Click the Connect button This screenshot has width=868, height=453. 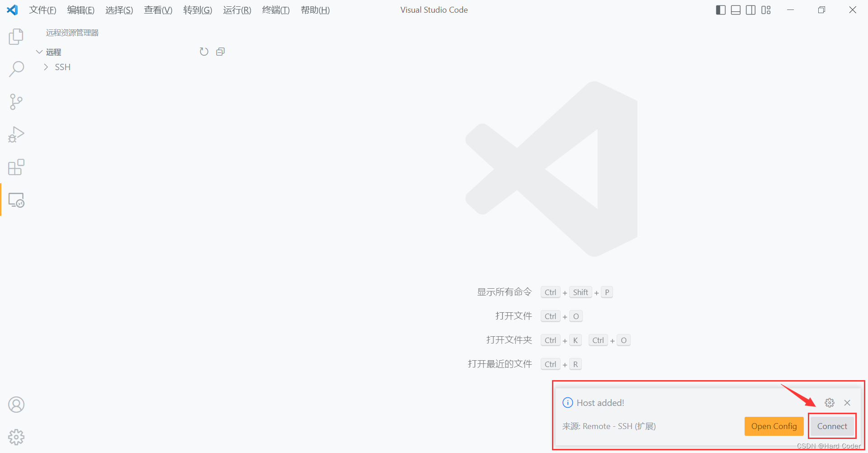(832, 426)
